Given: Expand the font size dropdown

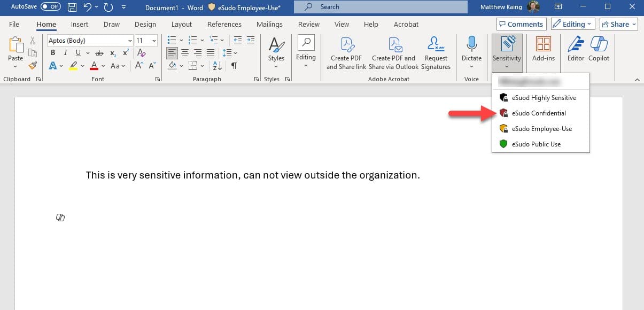Looking at the screenshot, I should pos(154,40).
